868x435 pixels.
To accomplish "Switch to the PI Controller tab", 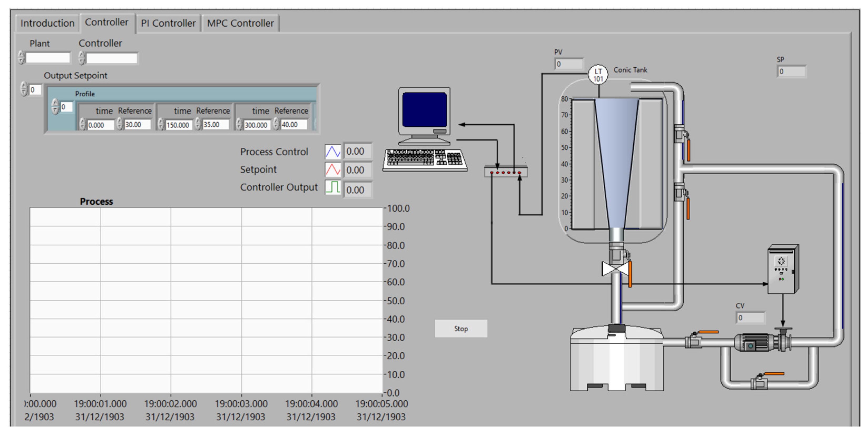I will [168, 23].
